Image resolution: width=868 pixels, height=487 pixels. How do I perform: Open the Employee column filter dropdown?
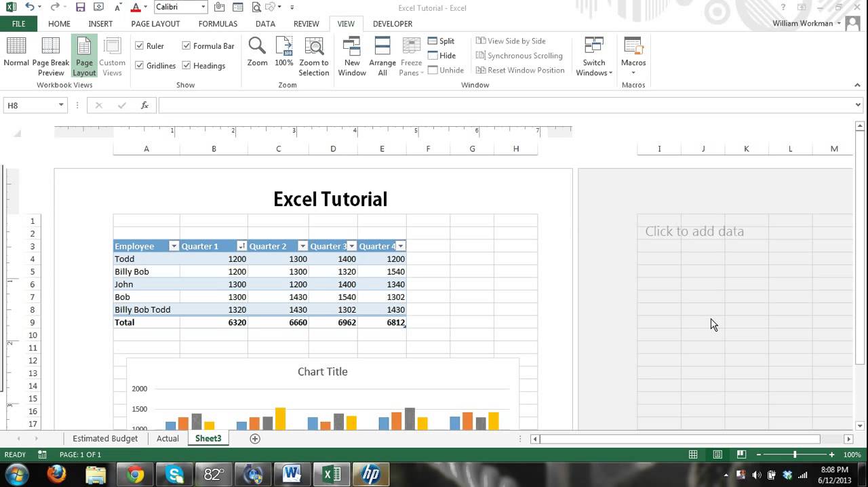[174, 246]
